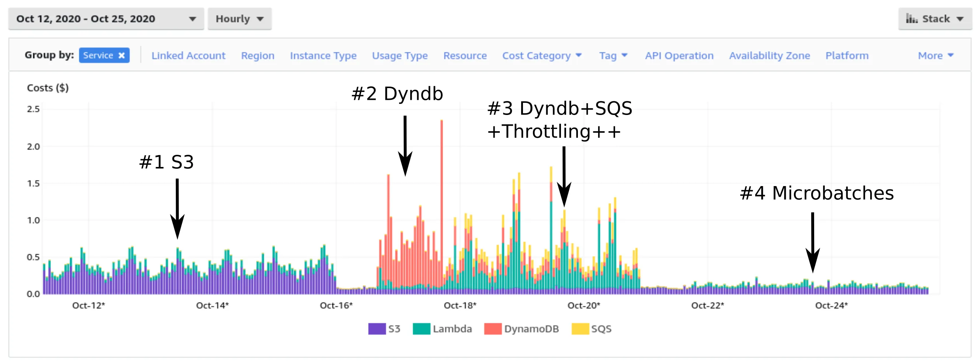Group by API Operation
The image size is (980, 363).
coord(679,56)
